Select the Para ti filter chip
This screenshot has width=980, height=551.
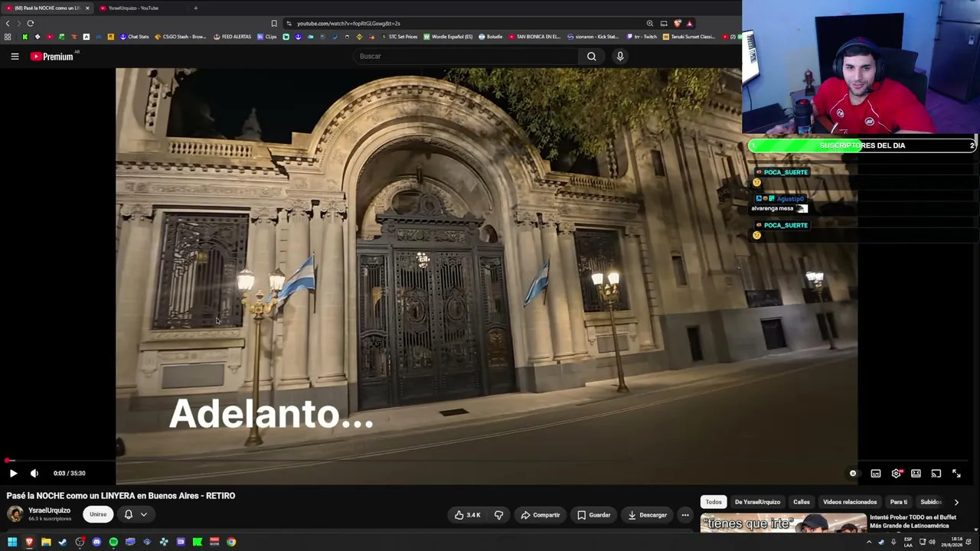pyautogui.click(x=899, y=502)
